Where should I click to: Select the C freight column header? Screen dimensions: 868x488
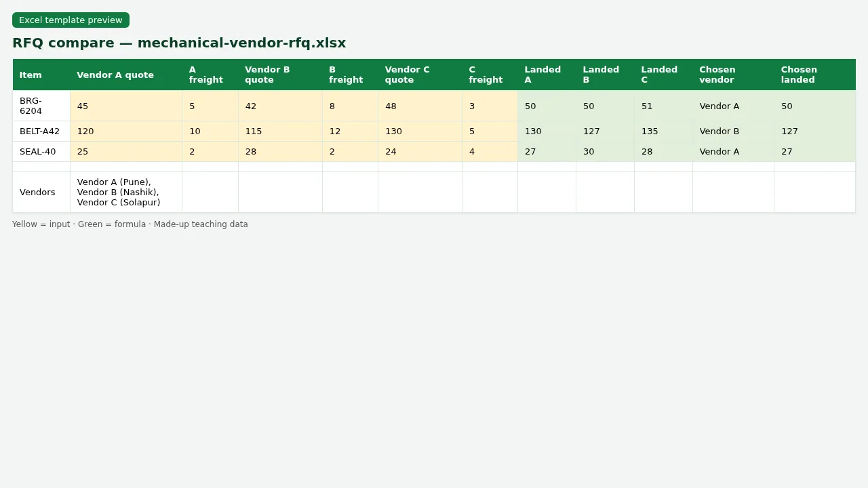(x=490, y=75)
